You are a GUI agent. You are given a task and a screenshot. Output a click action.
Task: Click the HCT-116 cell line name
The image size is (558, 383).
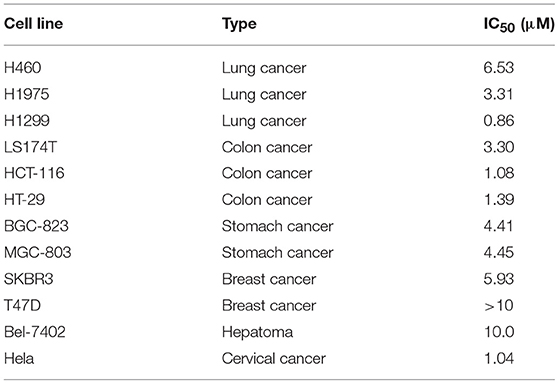click(x=35, y=173)
